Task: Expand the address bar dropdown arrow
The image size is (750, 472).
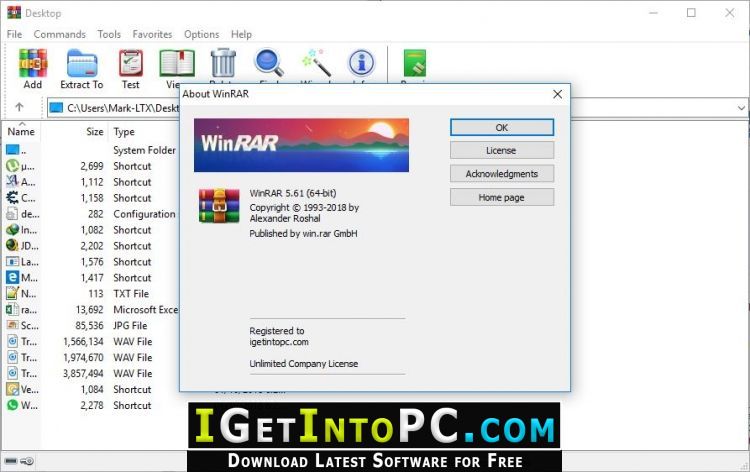Action: (x=741, y=108)
